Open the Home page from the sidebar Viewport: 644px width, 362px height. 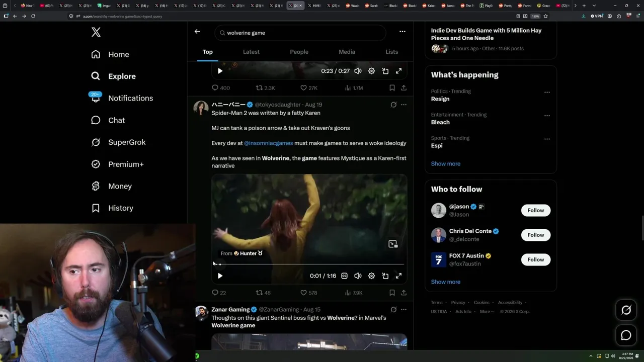tap(110, 54)
